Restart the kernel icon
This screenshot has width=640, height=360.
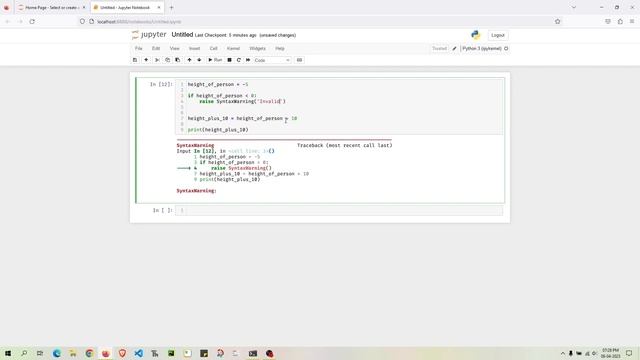pos(239,60)
